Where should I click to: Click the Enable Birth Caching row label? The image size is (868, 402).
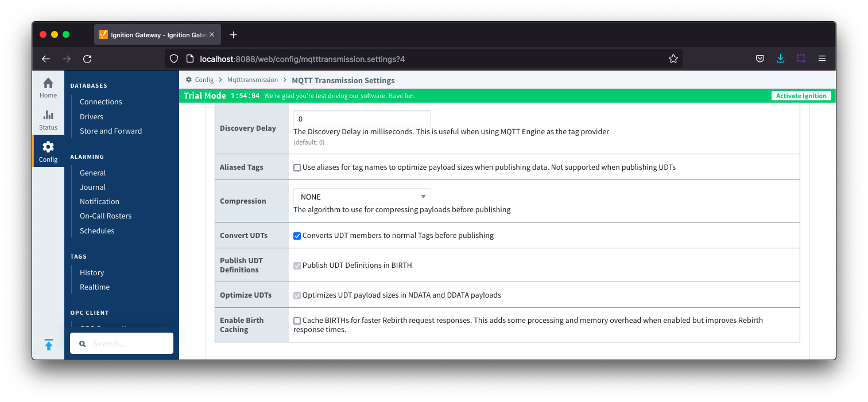[x=242, y=325]
